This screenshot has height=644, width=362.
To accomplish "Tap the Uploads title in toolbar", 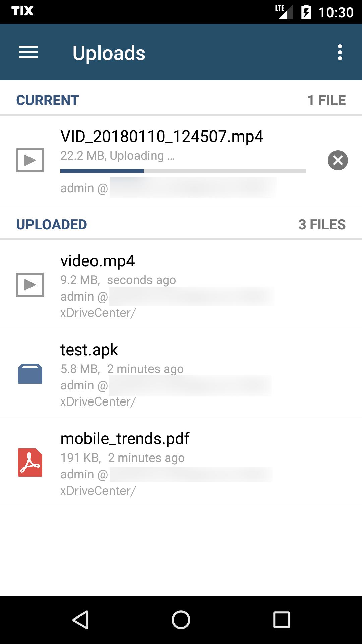I will [x=109, y=53].
